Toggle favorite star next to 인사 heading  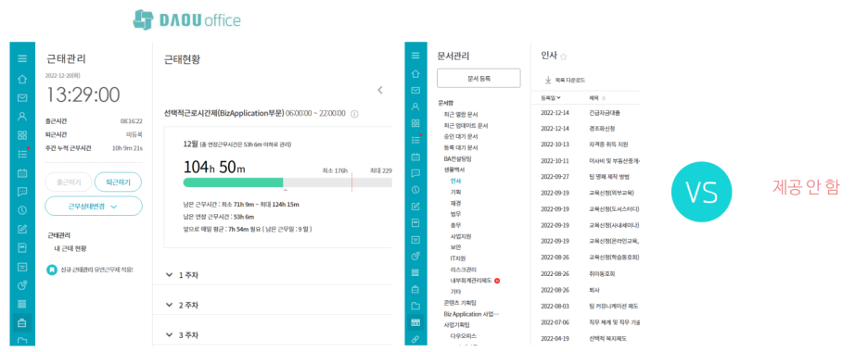[564, 57]
